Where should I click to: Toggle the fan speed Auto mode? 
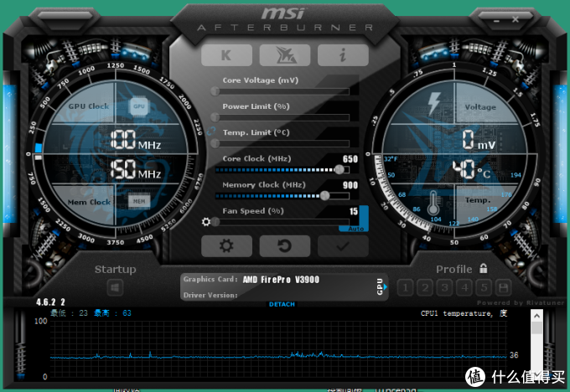point(356,229)
